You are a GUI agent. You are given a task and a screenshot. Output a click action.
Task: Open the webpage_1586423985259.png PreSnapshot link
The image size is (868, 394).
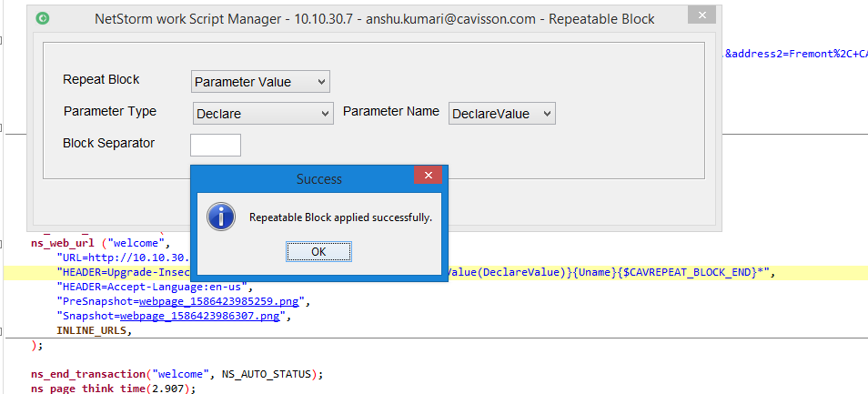tap(219, 301)
